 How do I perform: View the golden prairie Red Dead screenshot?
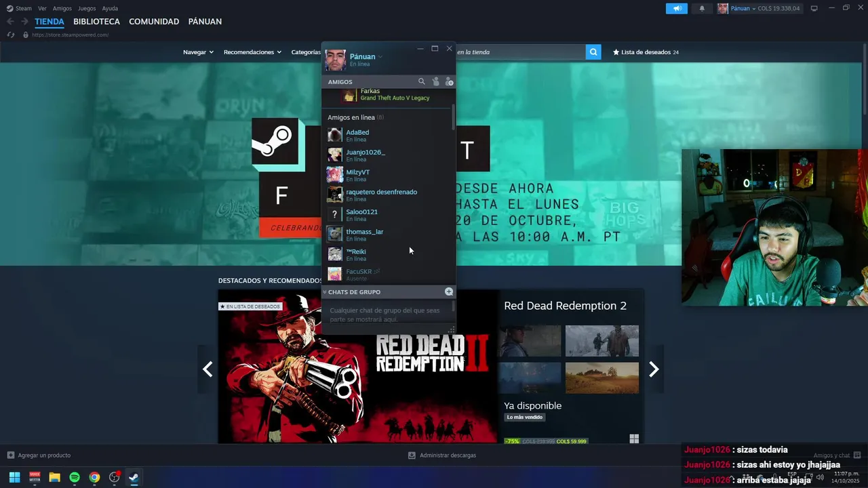point(602,378)
